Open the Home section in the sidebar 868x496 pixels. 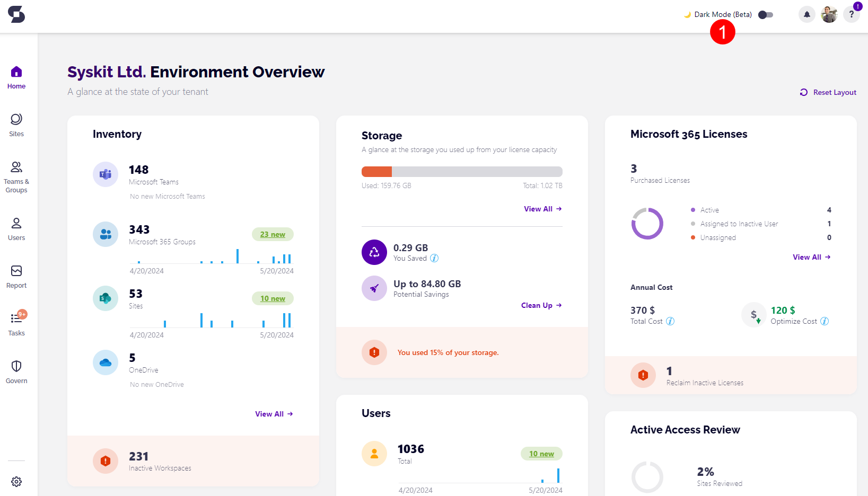16,76
